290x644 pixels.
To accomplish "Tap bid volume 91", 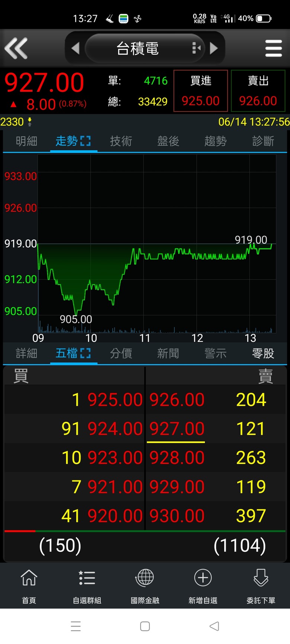I will coord(71,429).
